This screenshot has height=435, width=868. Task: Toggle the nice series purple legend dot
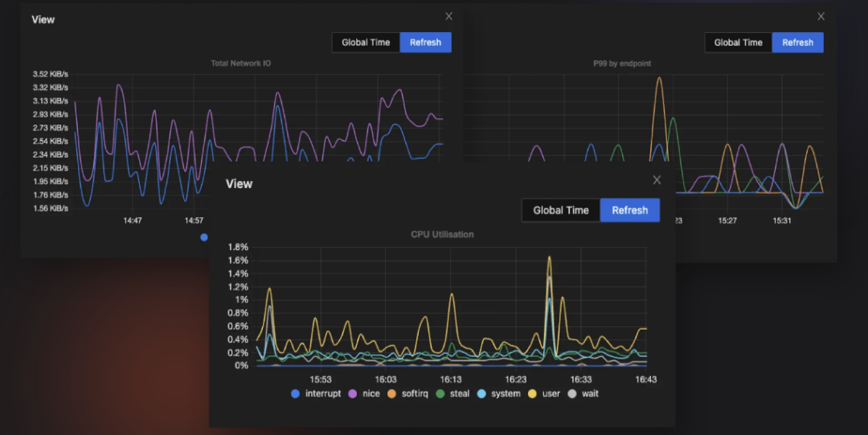(352, 394)
